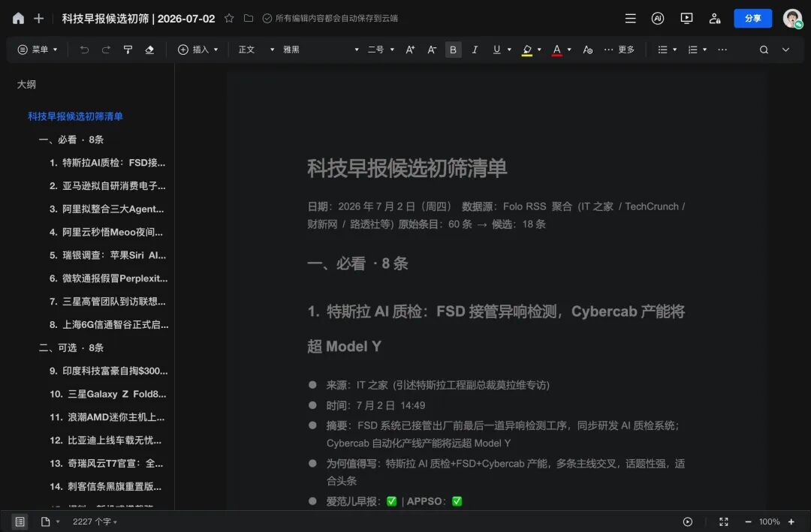Redo the last undone edit

point(106,50)
